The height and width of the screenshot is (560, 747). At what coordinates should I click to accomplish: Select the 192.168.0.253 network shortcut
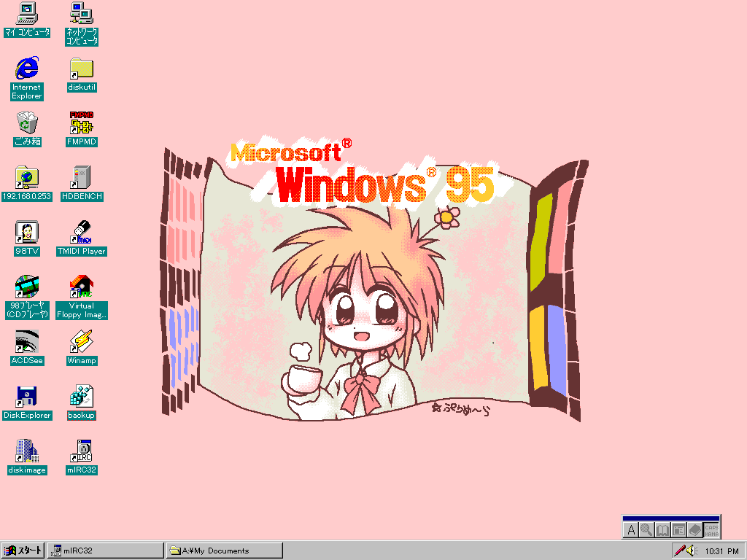(x=27, y=178)
